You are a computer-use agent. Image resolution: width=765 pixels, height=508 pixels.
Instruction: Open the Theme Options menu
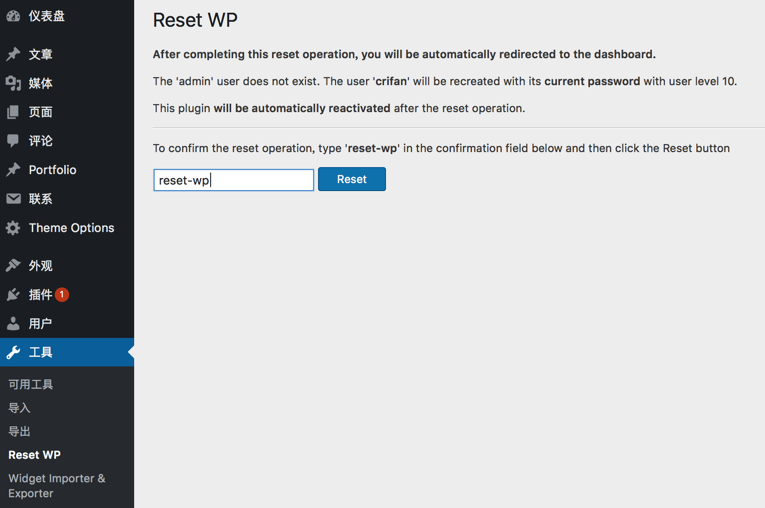[x=71, y=228]
